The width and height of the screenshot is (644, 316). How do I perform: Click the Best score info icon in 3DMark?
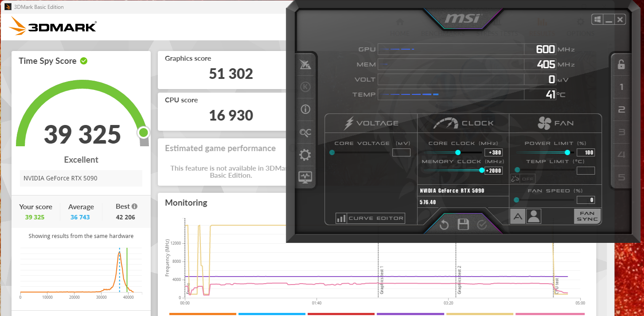(134, 206)
